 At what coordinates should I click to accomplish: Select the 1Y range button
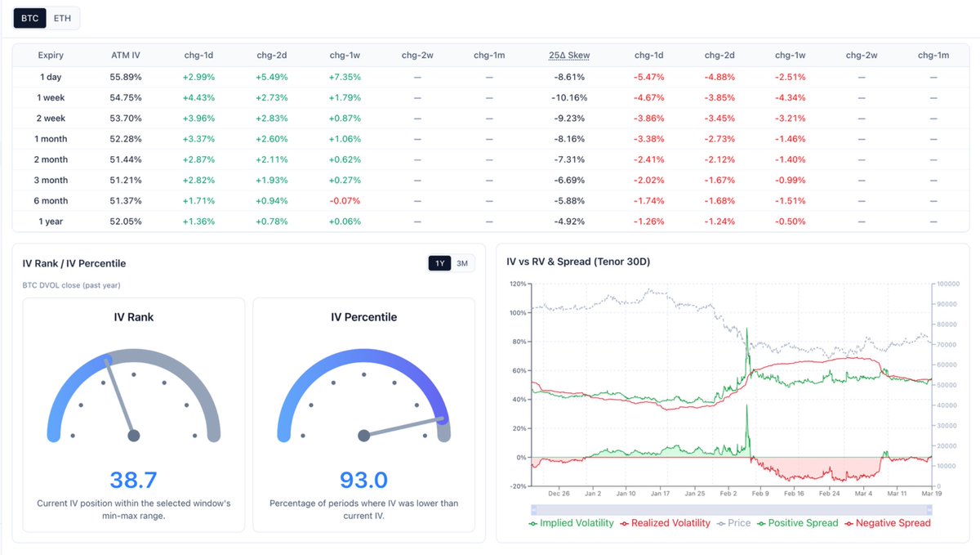439,263
